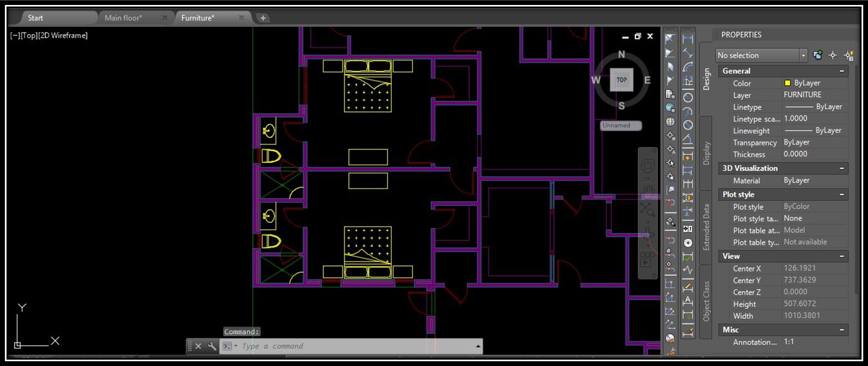The width and height of the screenshot is (868, 366).
Task: Open the Display properties tab
Action: tap(706, 153)
